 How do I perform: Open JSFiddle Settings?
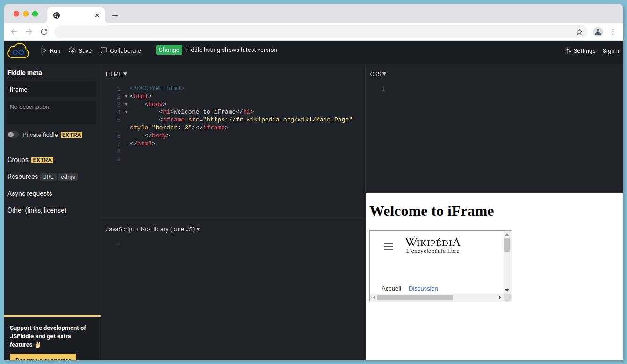pyautogui.click(x=580, y=50)
